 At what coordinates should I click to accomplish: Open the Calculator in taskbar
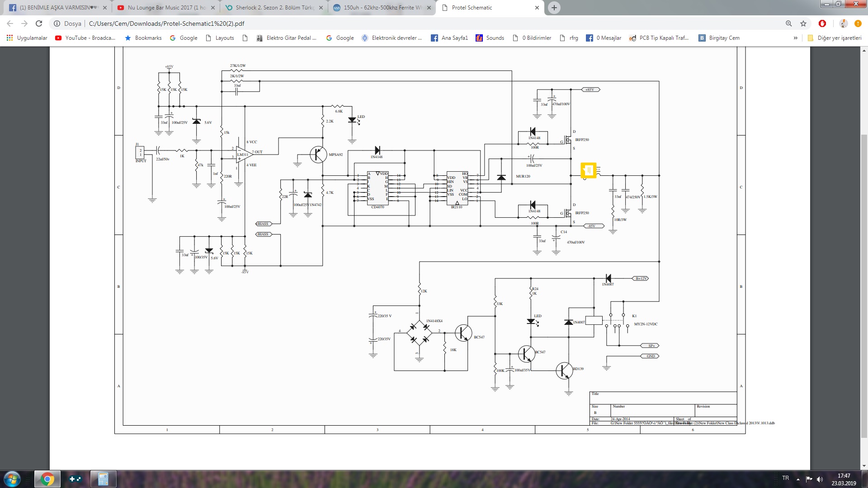tap(103, 479)
